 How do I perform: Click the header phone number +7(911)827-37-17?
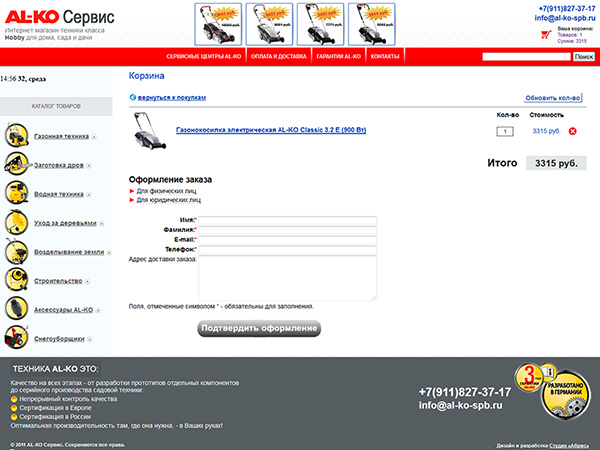pos(567,8)
